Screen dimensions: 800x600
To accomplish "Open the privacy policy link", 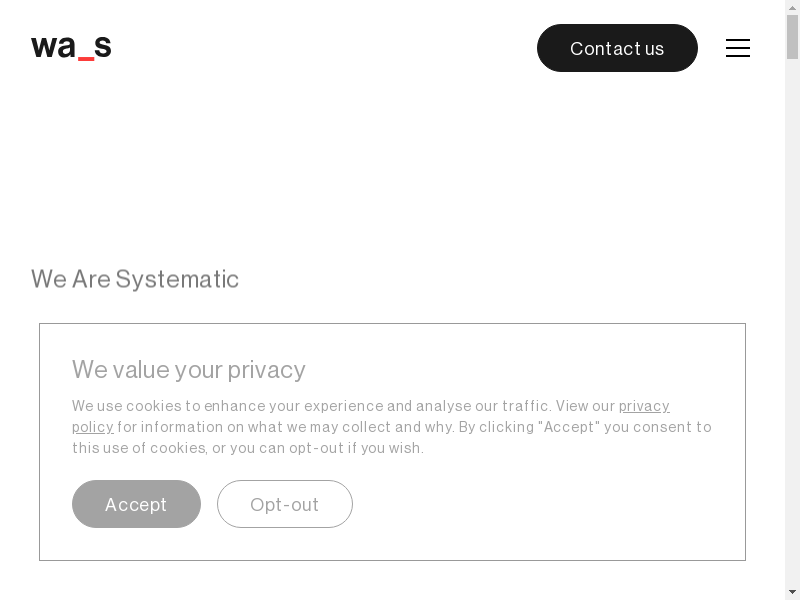I will pyautogui.click(x=644, y=406).
